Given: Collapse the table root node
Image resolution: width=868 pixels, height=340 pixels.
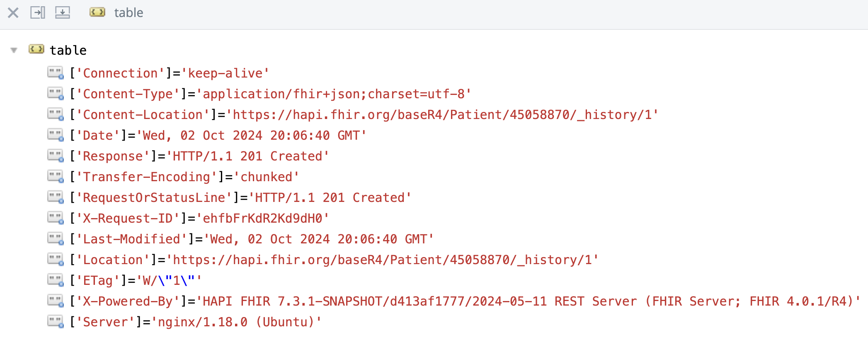Looking at the screenshot, I should pos(14,51).
